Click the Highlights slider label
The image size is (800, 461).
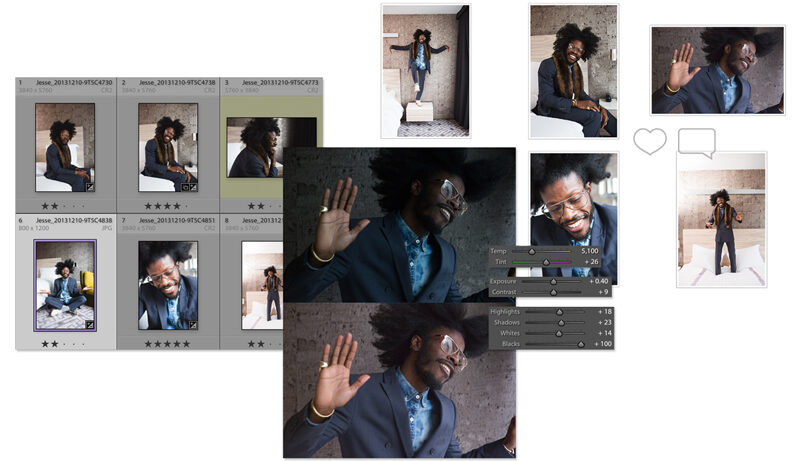(x=505, y=312)
